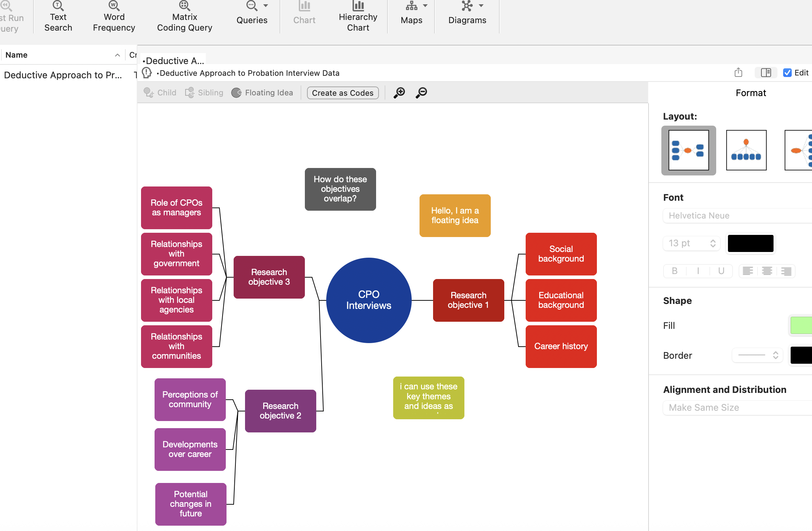
Task: Toggle underline text formatting
Action: (x=721, y=271)
